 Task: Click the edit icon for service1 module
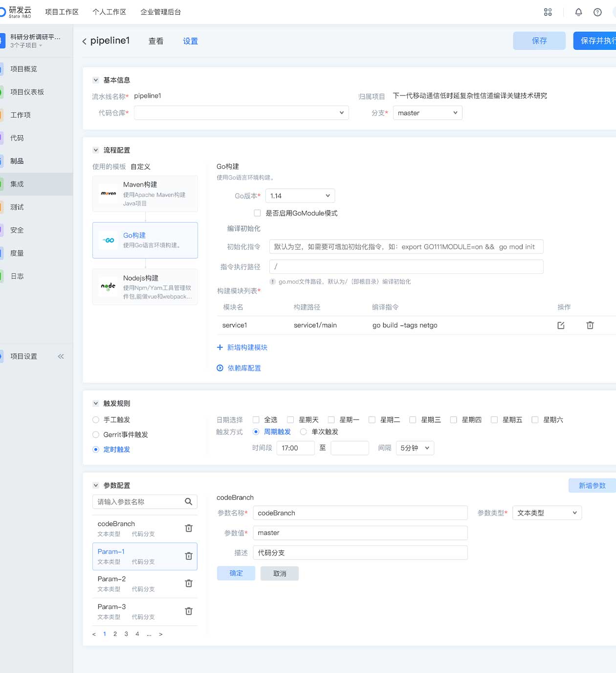(561, 325)
